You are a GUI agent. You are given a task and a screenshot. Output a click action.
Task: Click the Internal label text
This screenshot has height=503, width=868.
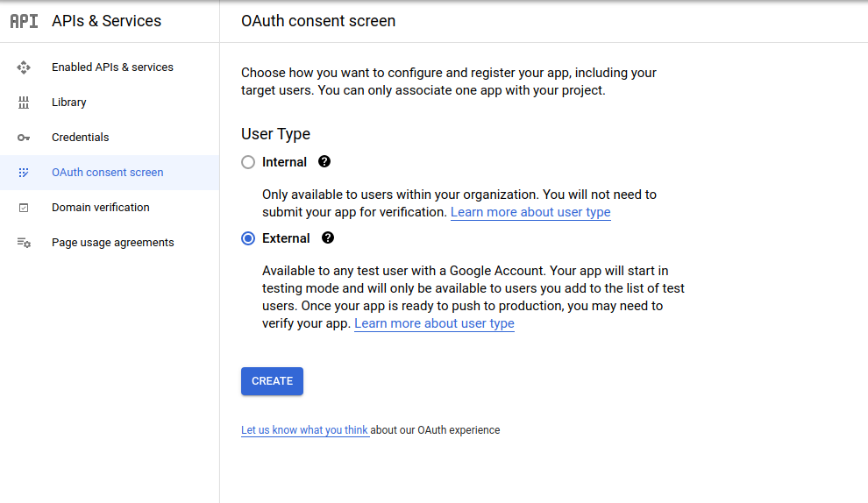285,162
